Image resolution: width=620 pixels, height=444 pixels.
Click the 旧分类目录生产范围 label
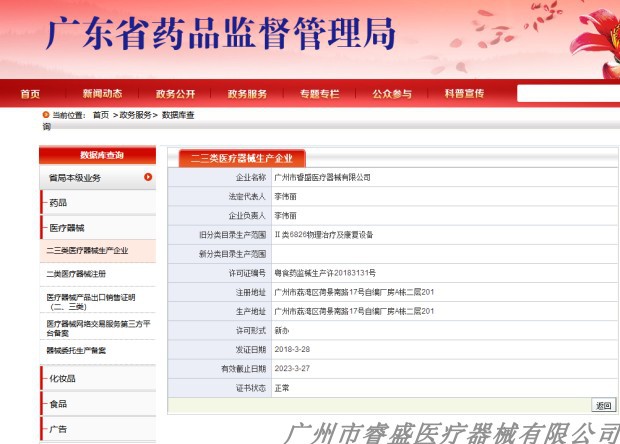232,235
